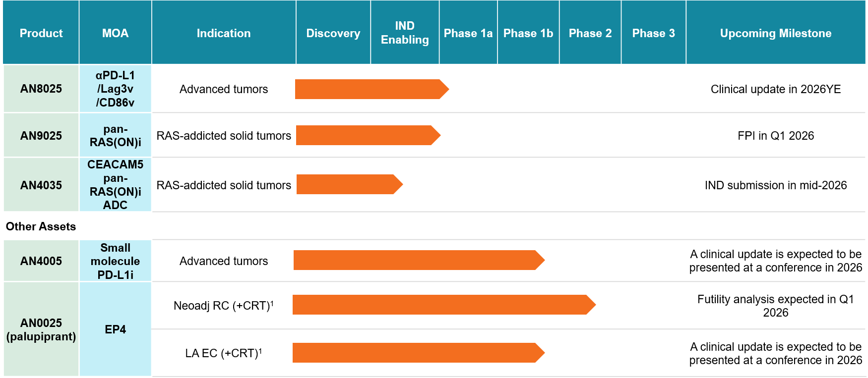This screenshot has width=868, height=378.
Task: Click the LA EC (+CRT) progress bar
Action: 418,353
